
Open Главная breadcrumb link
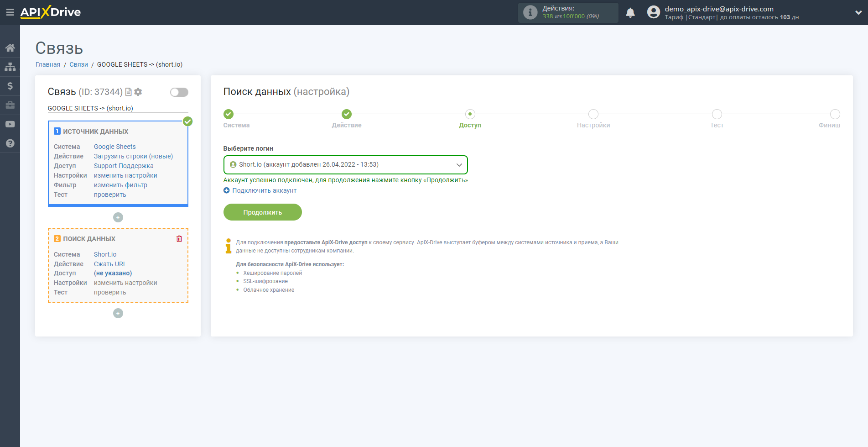point(48,64)
